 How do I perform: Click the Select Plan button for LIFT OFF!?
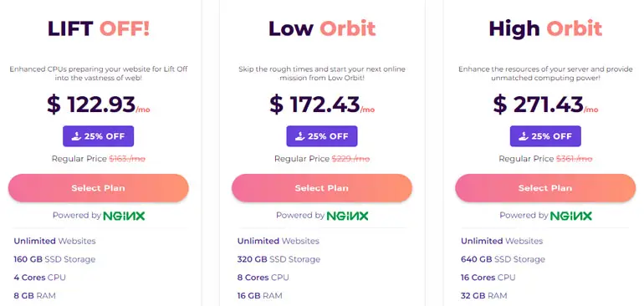98,188
